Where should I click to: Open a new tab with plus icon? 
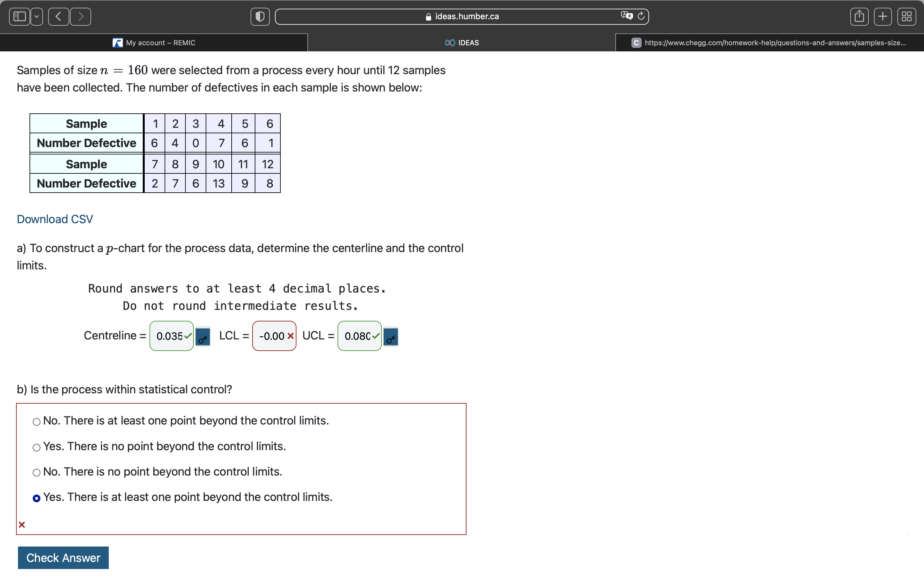point(883,16)
